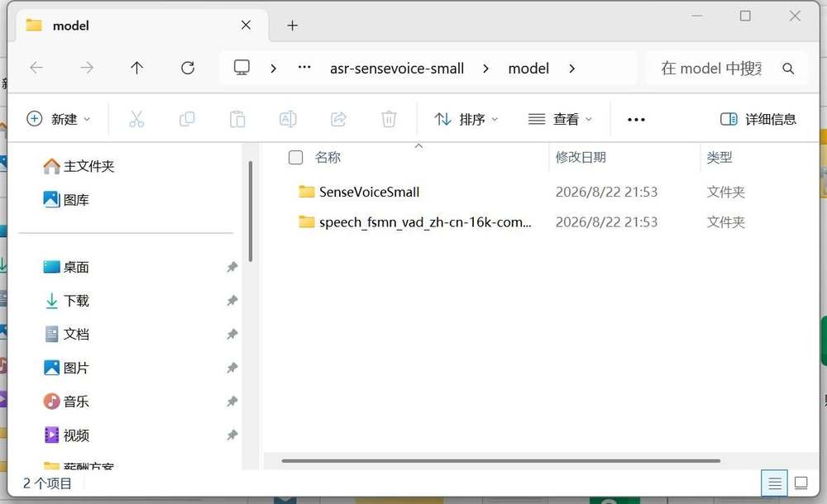Open the 排序 sort dropdown

466,119
